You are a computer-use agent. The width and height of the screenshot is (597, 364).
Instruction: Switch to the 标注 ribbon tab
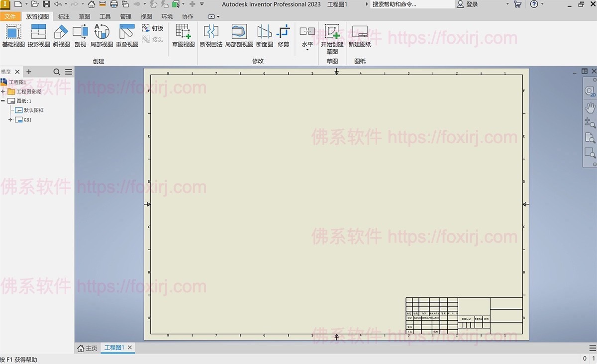pos(63,16)
